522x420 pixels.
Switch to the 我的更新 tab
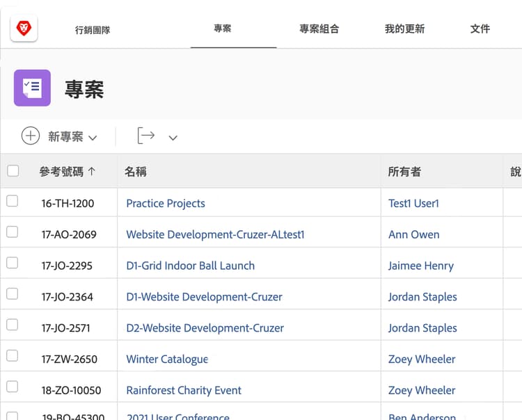(x=404, y=29)
